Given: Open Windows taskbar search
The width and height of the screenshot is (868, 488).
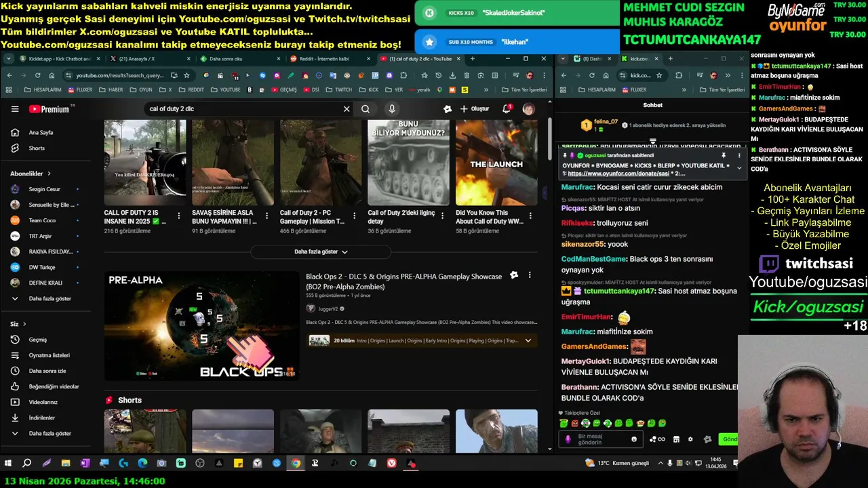Looking at the screenshot, I should coord(27,464).
